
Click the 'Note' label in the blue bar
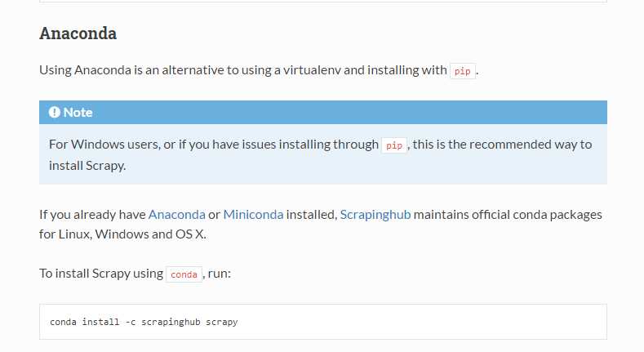(x=78, y=112)
